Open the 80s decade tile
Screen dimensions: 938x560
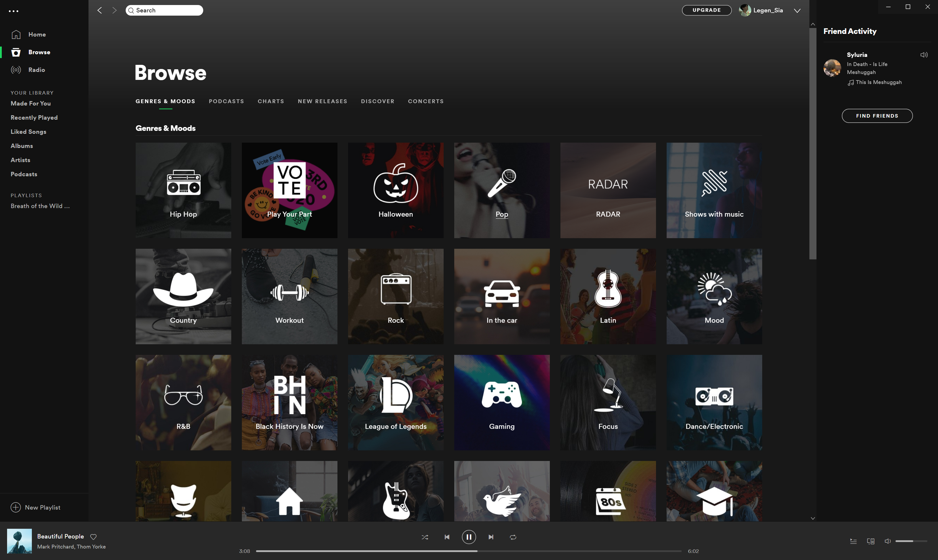(608, 491)
